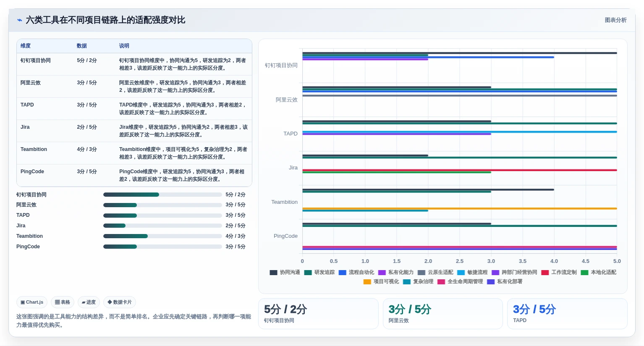Open the 3分 / 5分 阿里云效 data card
This screenshot has height=346, width=644.
(443, 314)
